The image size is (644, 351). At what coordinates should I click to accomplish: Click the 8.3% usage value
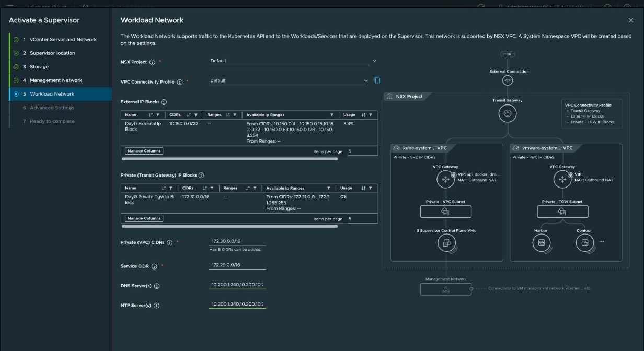[x=348, y=124]
